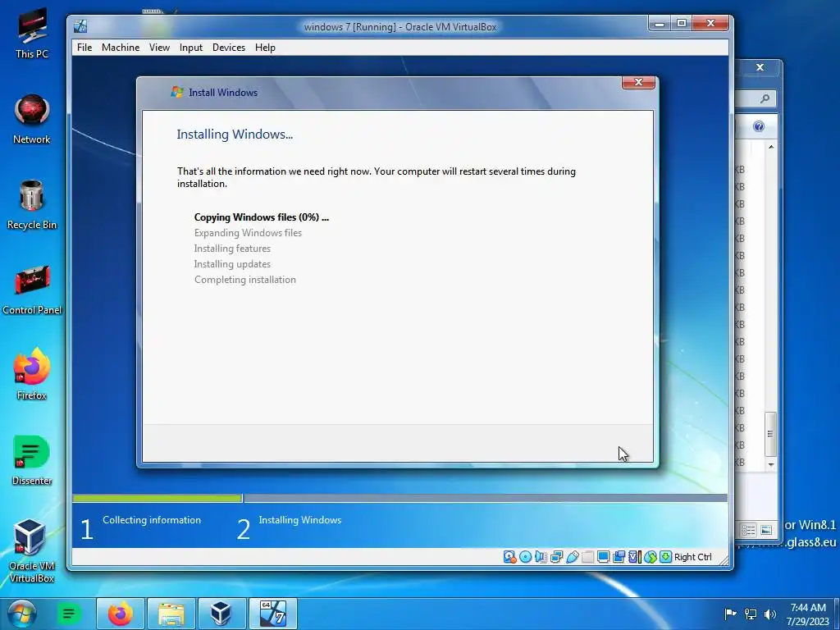Click scrollbar down arrow in background window

(771, 464)
